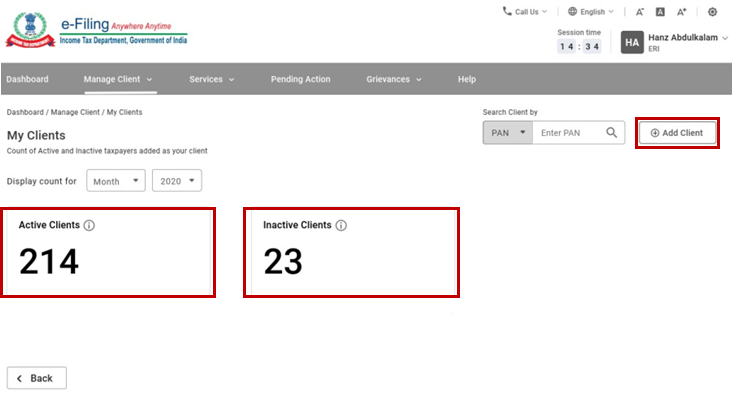
Task: Reset font size with default A icon
Action: click(660, 12)
